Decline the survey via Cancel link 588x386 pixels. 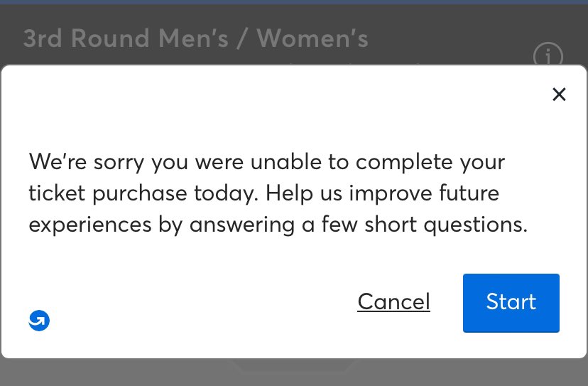click(393, 301)
